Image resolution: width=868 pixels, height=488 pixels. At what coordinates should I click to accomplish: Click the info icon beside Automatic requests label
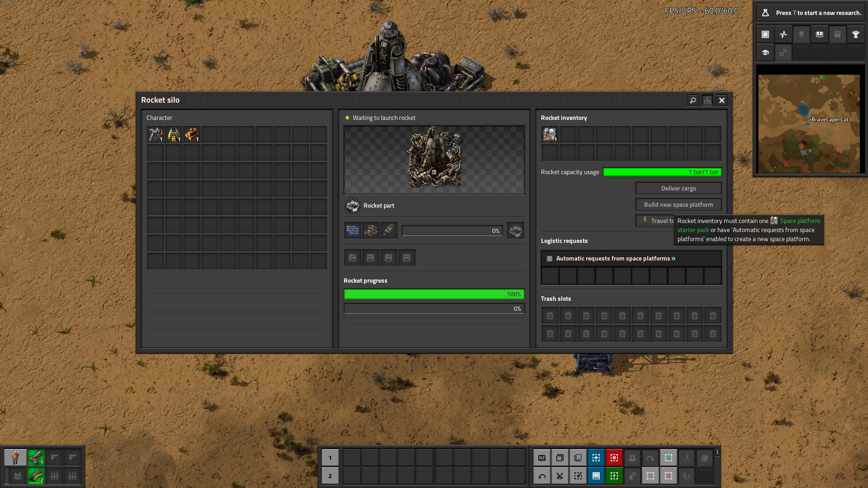(x=674, y=259)
